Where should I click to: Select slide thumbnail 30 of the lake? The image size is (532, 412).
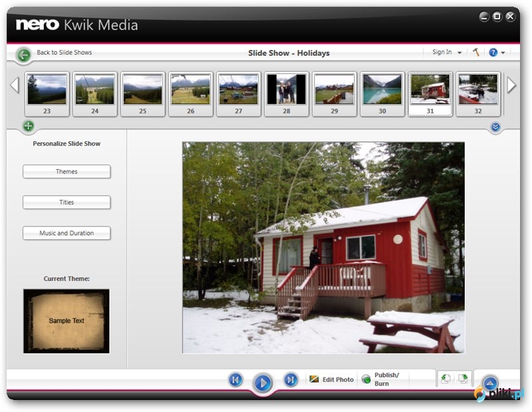(382, 94)
